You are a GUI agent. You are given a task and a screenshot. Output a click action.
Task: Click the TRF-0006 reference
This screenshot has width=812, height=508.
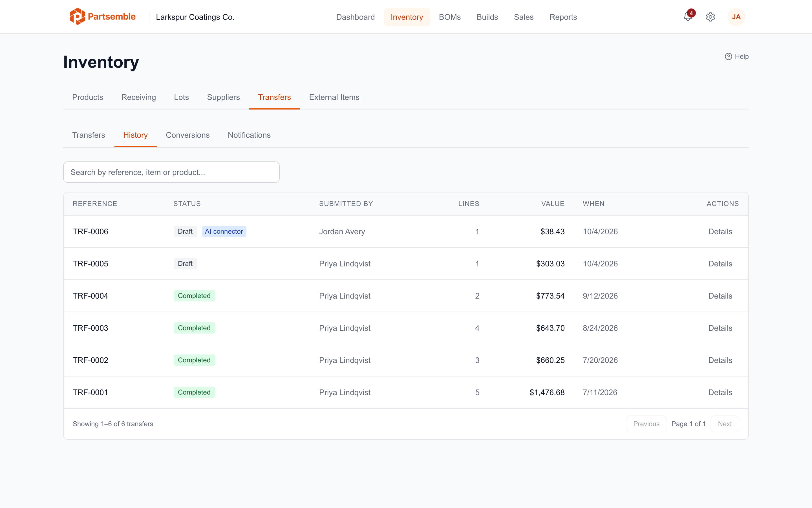pyautogui.click(x=91, y=231)
